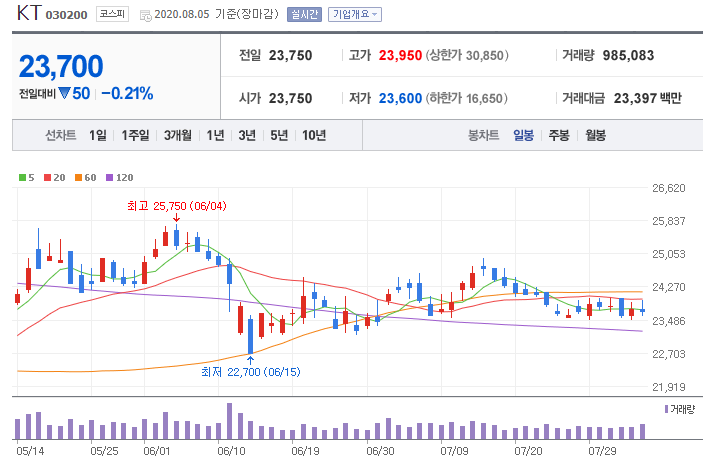Click the red 최고 25,750 high marker arrow

[176, 217]
